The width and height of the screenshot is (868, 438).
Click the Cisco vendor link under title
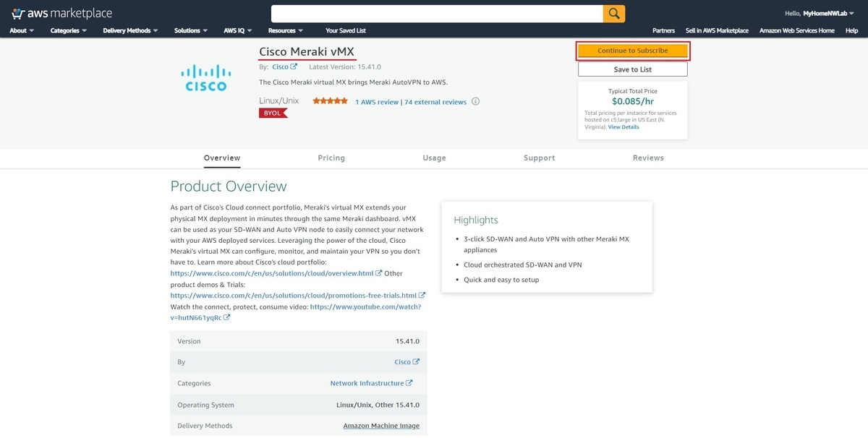pos(281,66)
